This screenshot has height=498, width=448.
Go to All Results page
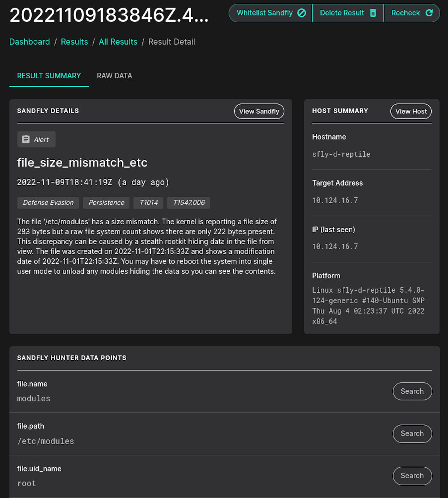(x=118, y=42)
